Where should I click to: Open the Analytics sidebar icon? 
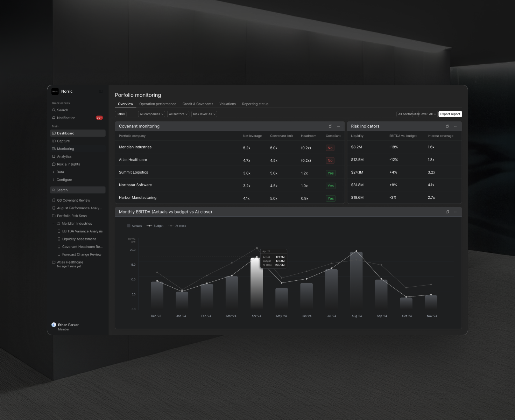[x=54, y=156]
